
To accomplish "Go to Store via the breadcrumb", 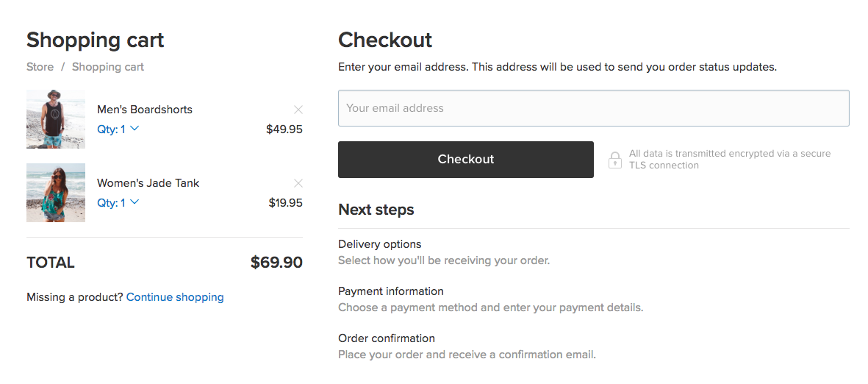I will click(x=40, y=67).
